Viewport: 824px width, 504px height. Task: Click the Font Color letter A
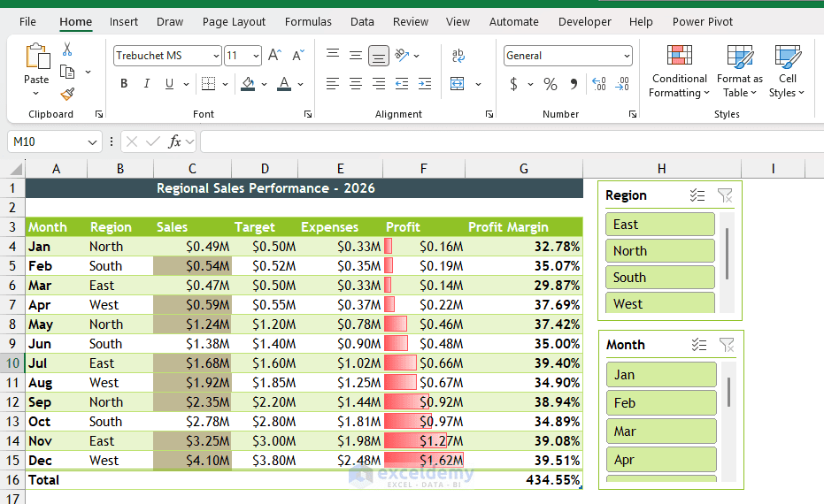(284, 83)
